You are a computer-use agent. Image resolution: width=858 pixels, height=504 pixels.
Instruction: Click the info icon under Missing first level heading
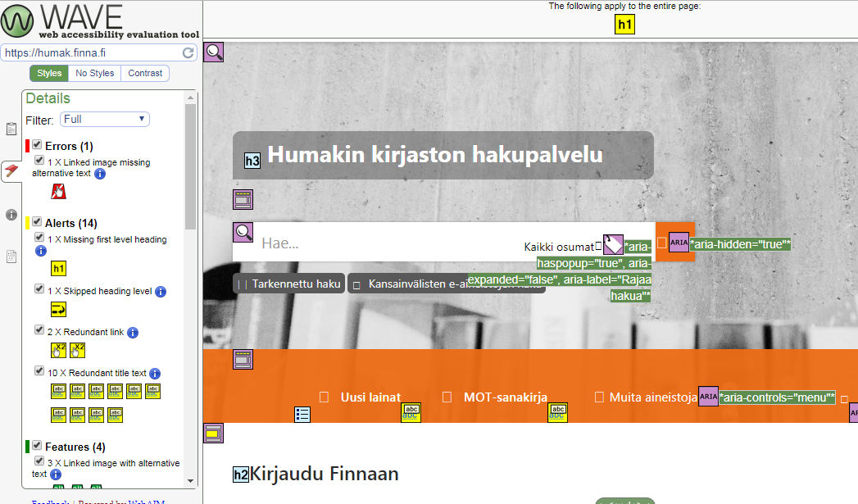pyautogui.click(x=41, y=251)
